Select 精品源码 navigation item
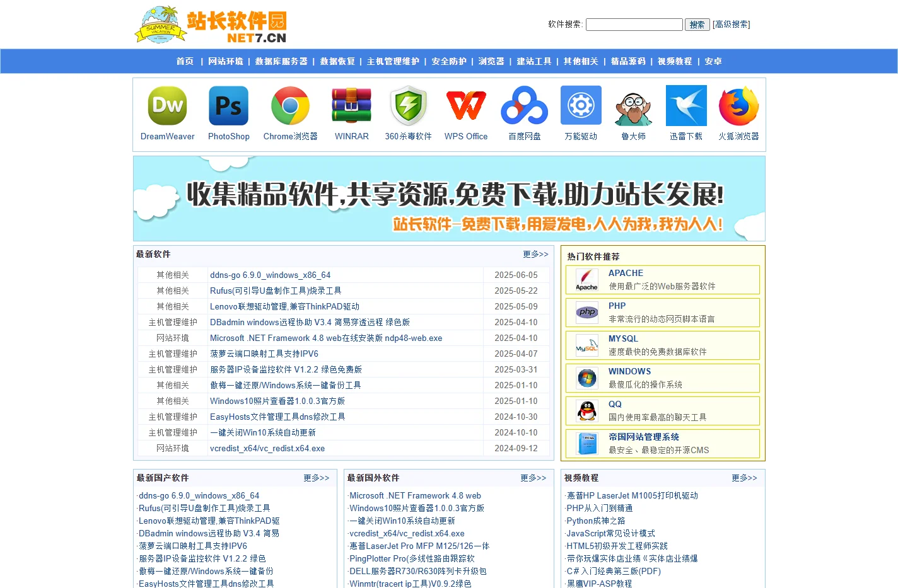The width and height of the screenshot is (898, 588). [x=628, y=61]
